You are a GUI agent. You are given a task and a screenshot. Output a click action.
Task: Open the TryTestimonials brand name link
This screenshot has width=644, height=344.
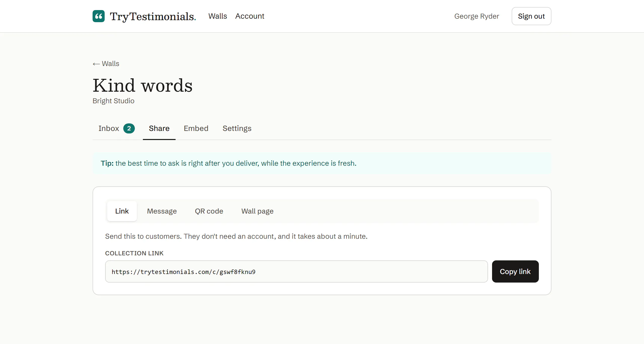click(x=153, y=16)
